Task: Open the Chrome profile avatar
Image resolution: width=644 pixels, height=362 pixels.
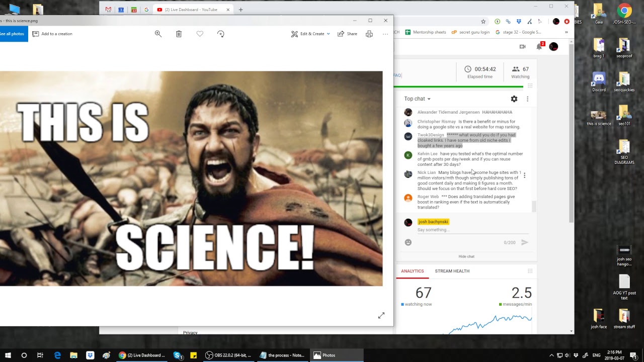Action: click(x=556, y=22)
